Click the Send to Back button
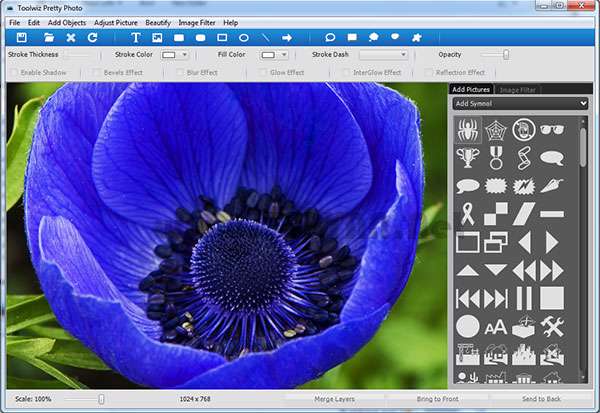 point(541,399)
